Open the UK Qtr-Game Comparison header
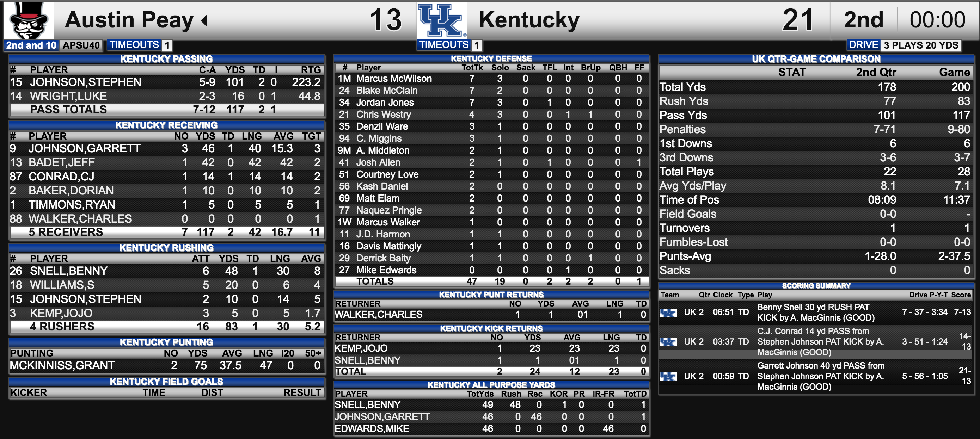The height and width of the screenshot is (439, 980). (x=816, y=59)
